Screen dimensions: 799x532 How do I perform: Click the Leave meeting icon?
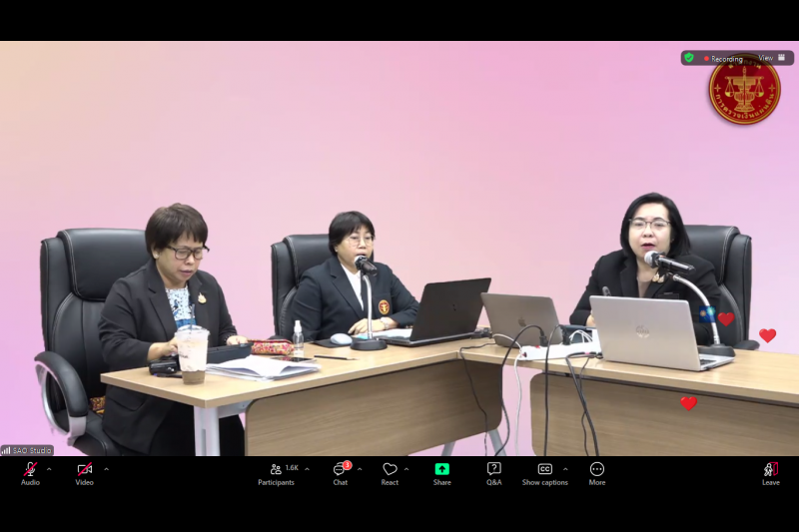coord(770,470)
